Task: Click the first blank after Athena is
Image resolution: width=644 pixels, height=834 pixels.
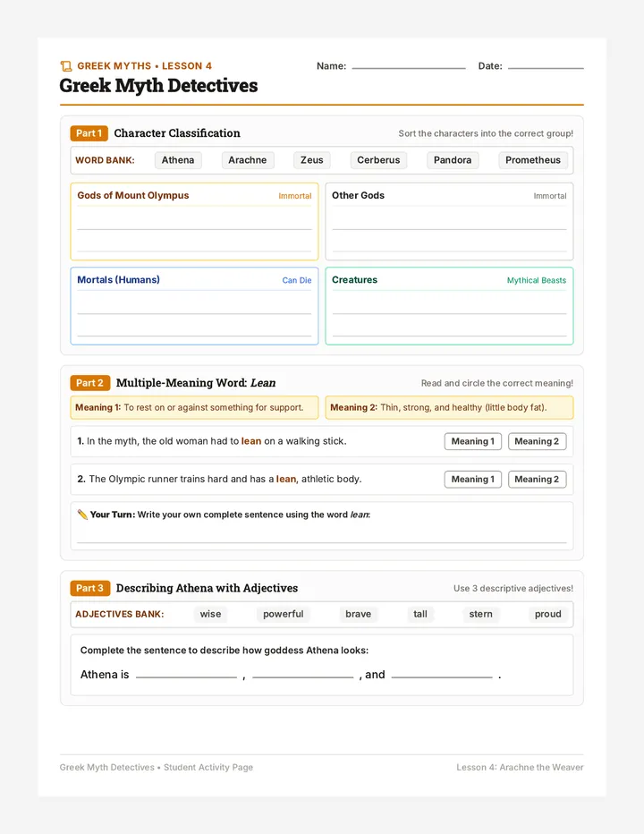Action: coord(186,676)
